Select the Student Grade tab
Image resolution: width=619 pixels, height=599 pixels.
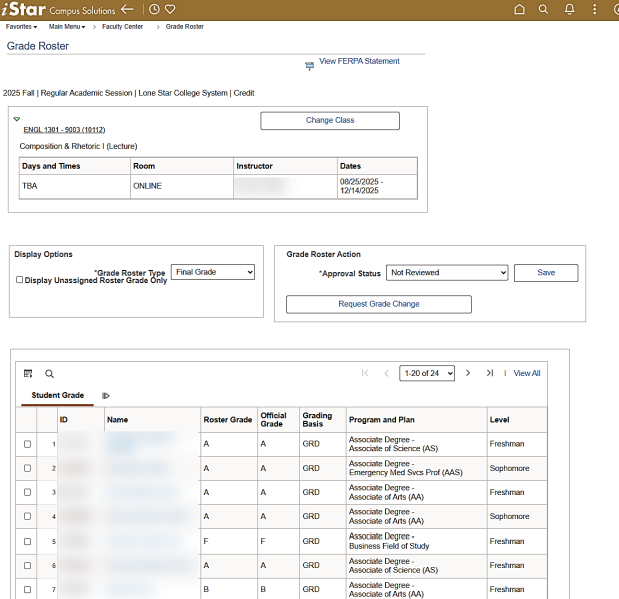[x=58, y=395]
